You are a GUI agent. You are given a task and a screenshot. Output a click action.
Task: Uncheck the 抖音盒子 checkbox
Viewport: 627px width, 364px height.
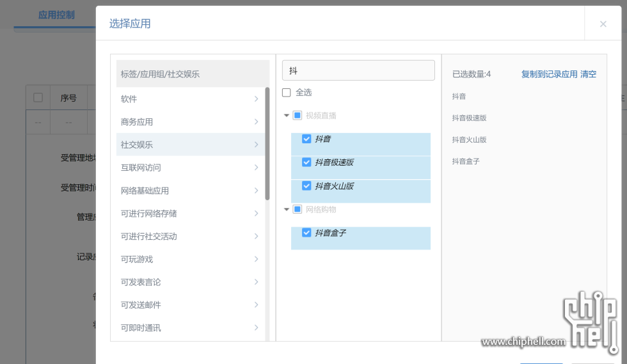point(306,233)
